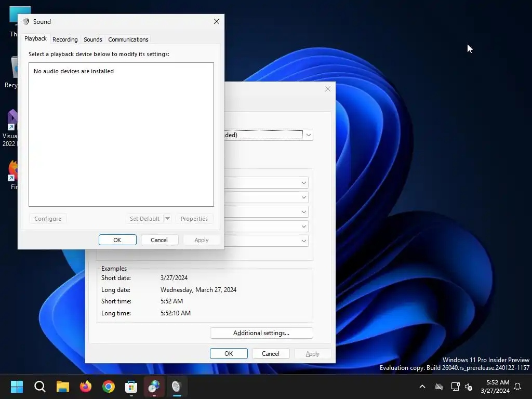Open Firefox from the taskbar
This screenshot has height=399, width=532.
(86, 387)
